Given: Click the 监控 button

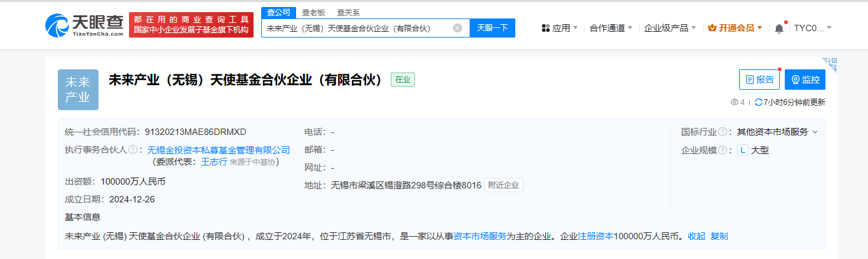Looking at the screenshot, I should (804, 80).
